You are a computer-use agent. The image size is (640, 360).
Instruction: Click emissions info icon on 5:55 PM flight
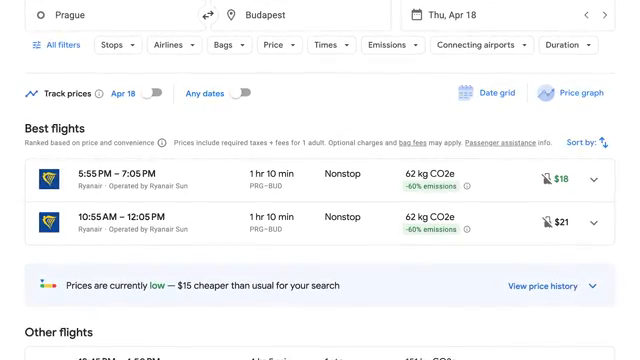tap(467, 186)
